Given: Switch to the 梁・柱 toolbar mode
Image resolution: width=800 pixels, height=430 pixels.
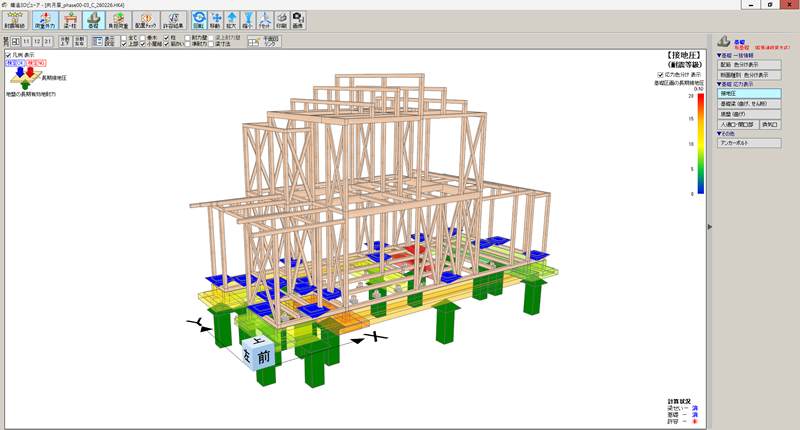Looking at the screenshot, I should click(x=69, y=19).
